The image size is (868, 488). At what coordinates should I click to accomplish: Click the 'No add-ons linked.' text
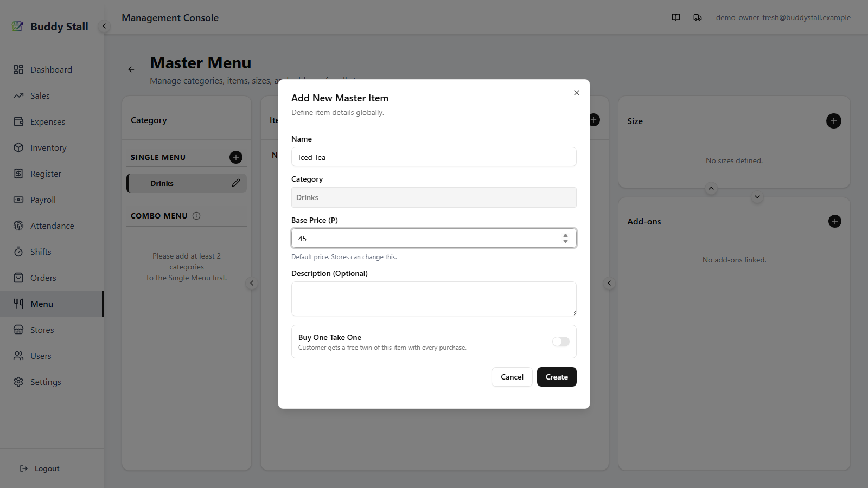[734, 260]
